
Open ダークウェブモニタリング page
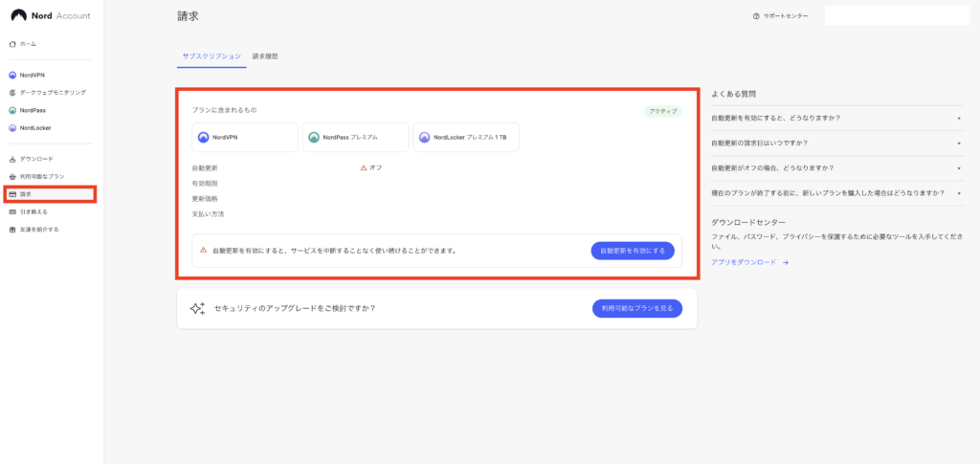(x=54, y=93)
